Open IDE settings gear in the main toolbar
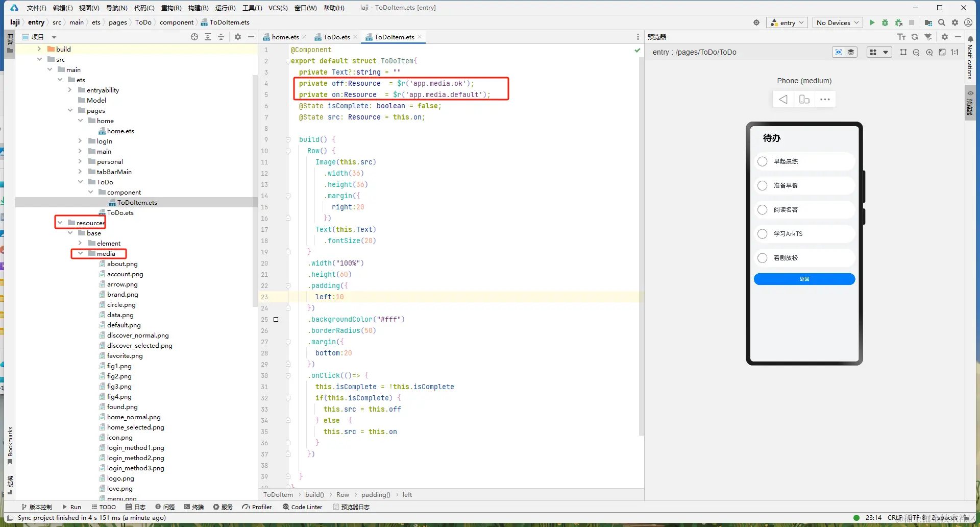Screen dimensions: 980x527 pos(955,22)
